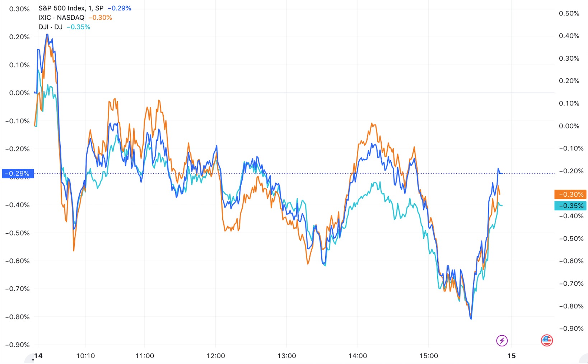Click the 0.50% right scale label
Viewport: 588px width, 364px height.
pos(569,14)
